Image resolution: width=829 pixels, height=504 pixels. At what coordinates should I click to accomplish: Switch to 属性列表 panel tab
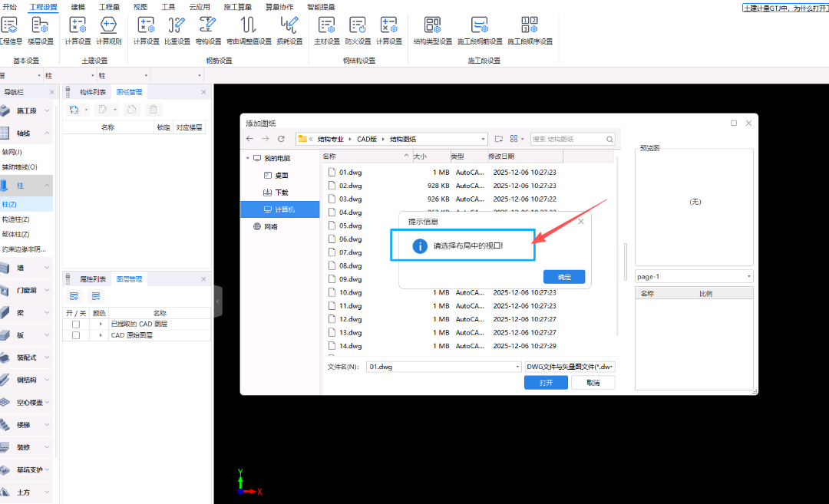(x=93, y=279)
